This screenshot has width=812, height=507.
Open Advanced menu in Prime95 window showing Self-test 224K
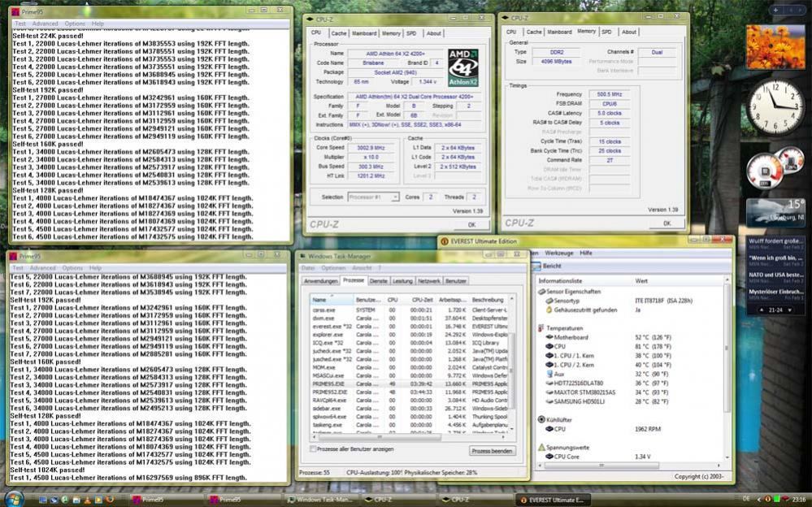click(45, 24)
